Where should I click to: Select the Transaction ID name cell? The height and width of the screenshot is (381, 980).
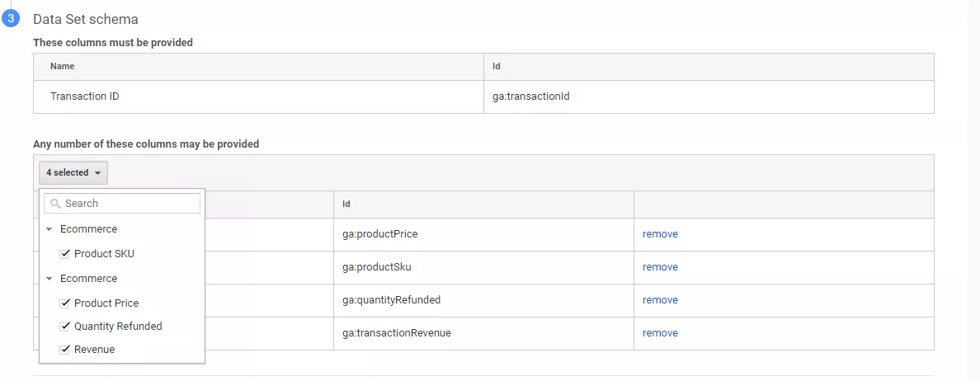coord(258,96)
